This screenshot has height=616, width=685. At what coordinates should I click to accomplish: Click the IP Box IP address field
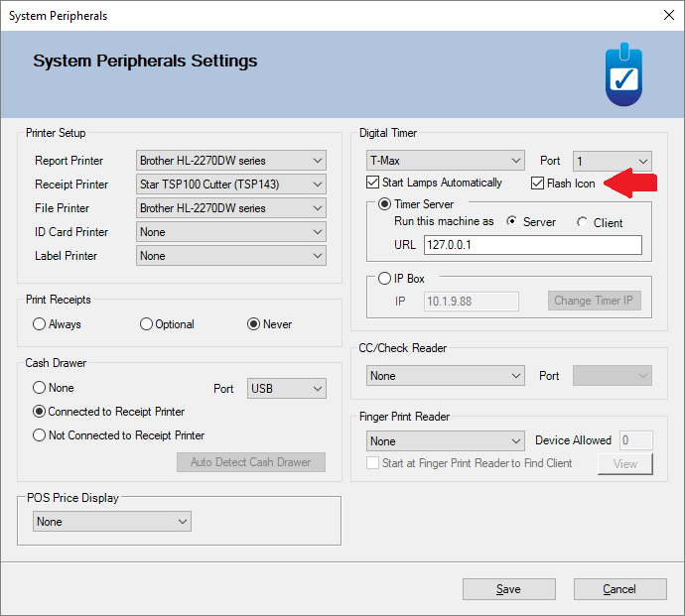471,302
